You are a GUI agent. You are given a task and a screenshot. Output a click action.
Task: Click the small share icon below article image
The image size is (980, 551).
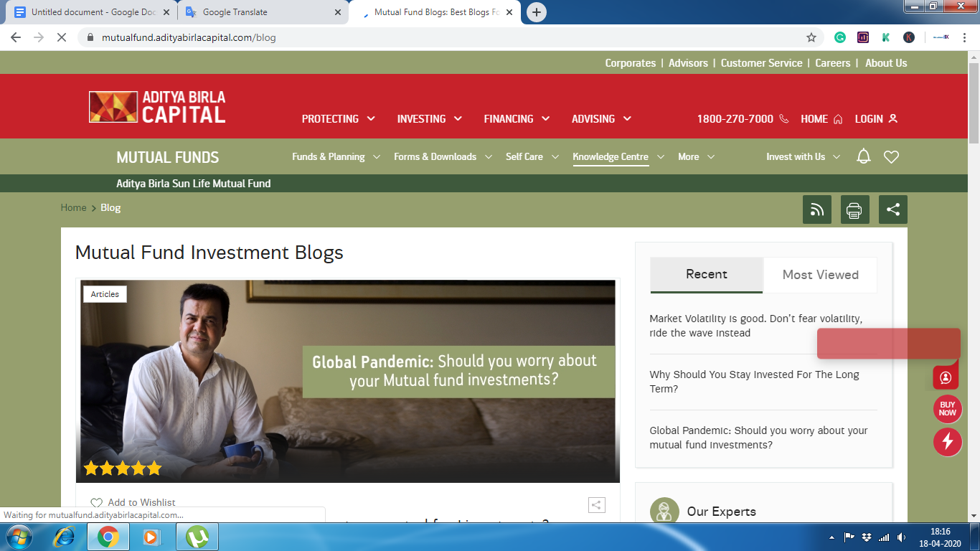pyautogui.click(x=596, y=505)
